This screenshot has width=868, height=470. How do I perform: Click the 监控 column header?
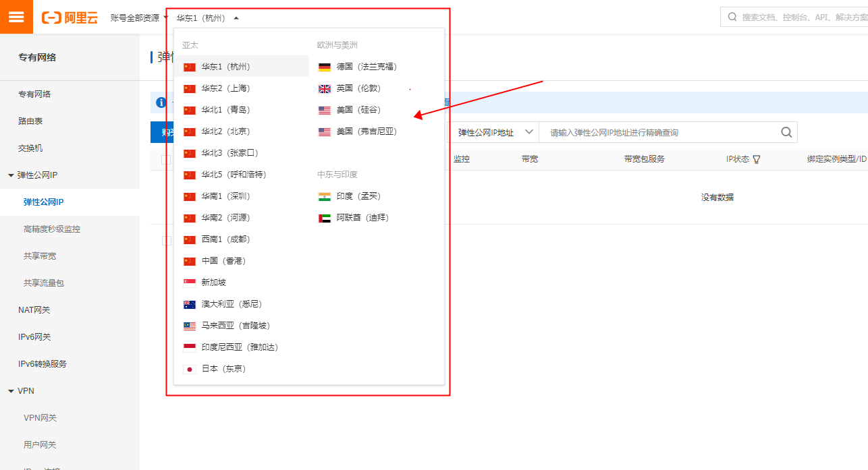pyautogui.click(x=462, y=159)
